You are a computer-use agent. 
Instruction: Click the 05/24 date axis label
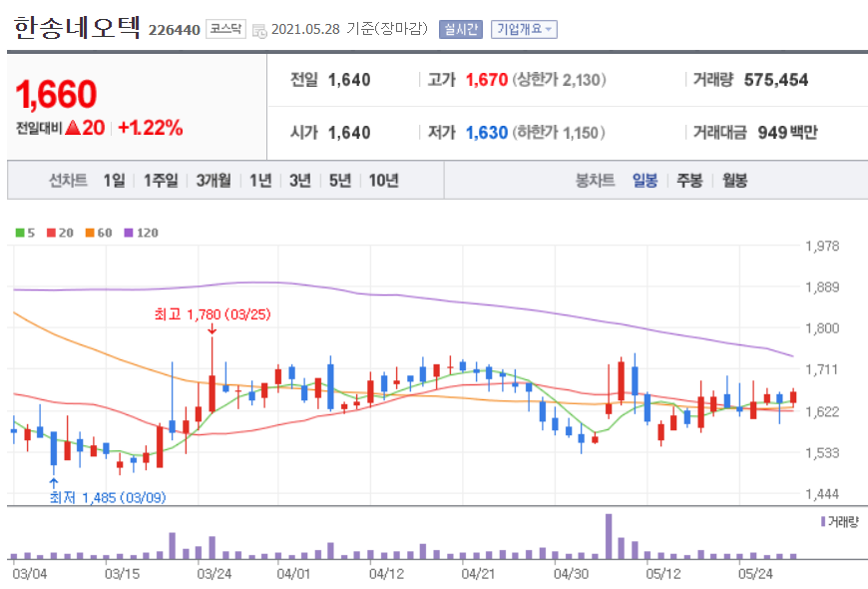coord(755,574)
